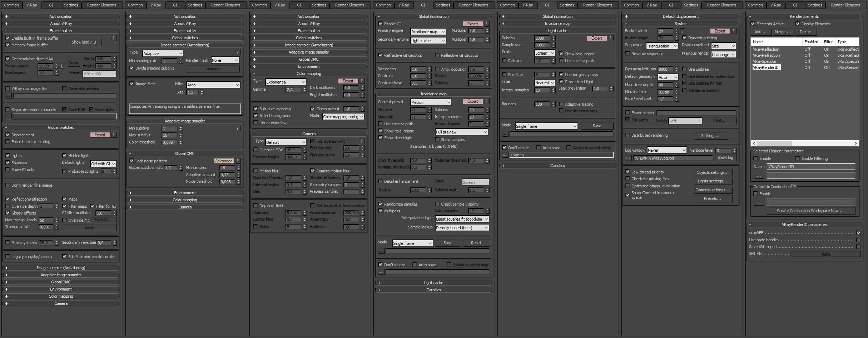Screen dimensions: 868x338
Task: Click the Max subdivs spinner arrows
Action: point(180,135)
